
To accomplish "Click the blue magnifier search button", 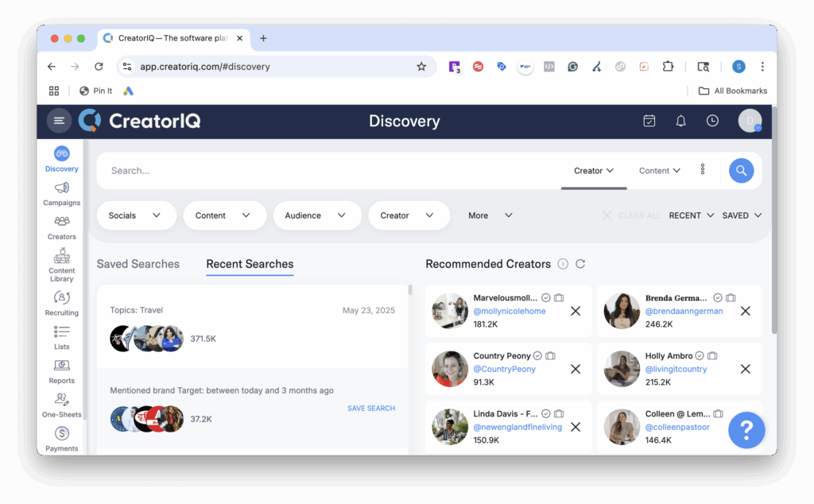I will point(741,170).
